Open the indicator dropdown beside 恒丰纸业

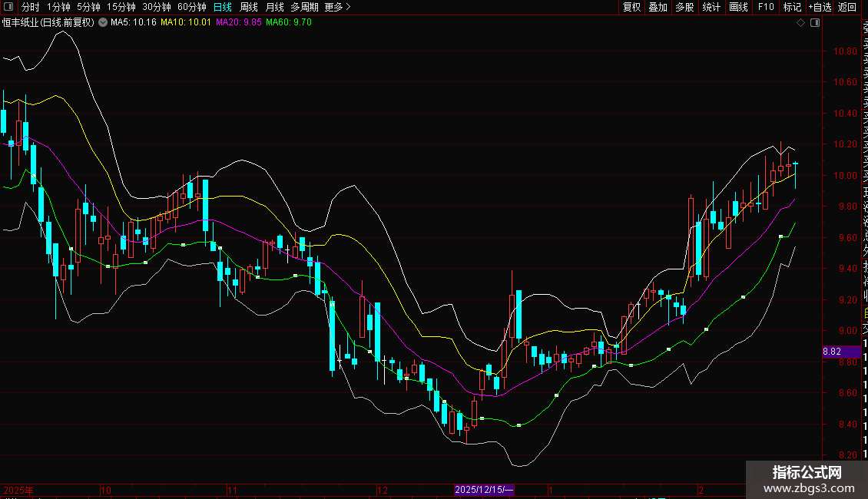[x=103, y=23]
